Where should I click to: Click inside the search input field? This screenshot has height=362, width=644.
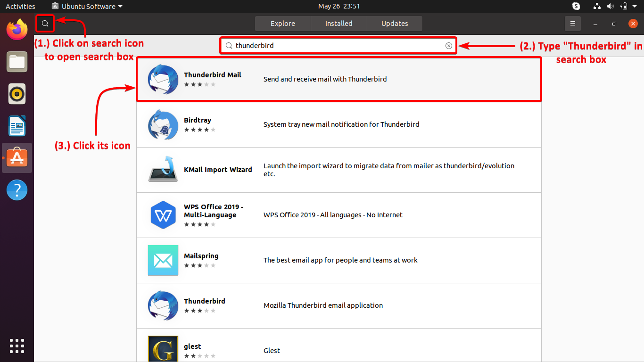coord(330,45)
